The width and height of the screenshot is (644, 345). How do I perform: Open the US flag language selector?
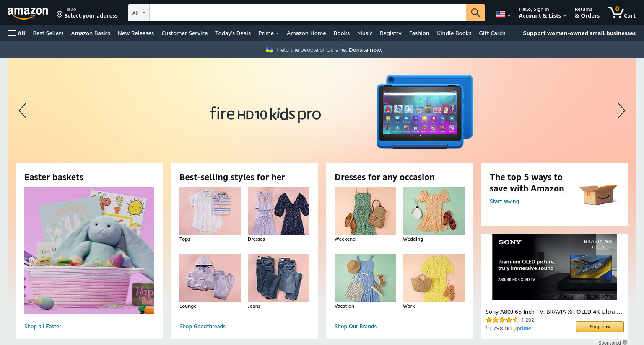(x=503, y=14)
